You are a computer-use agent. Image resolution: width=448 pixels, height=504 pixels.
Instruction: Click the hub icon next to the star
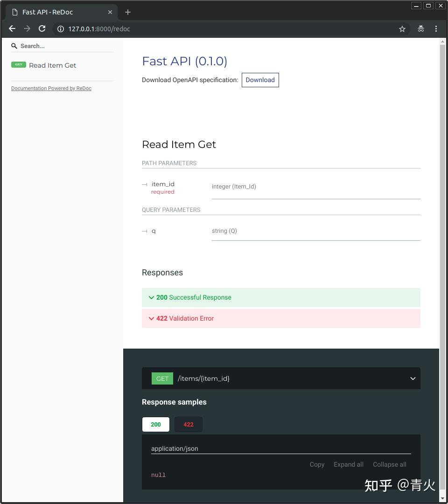(421, 28)
